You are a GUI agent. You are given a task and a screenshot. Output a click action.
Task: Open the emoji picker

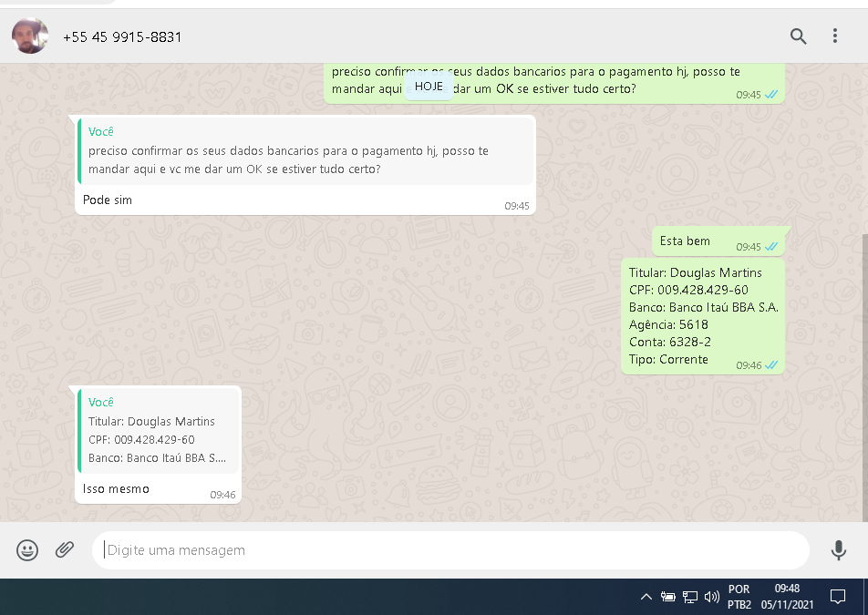coord(27,549)
